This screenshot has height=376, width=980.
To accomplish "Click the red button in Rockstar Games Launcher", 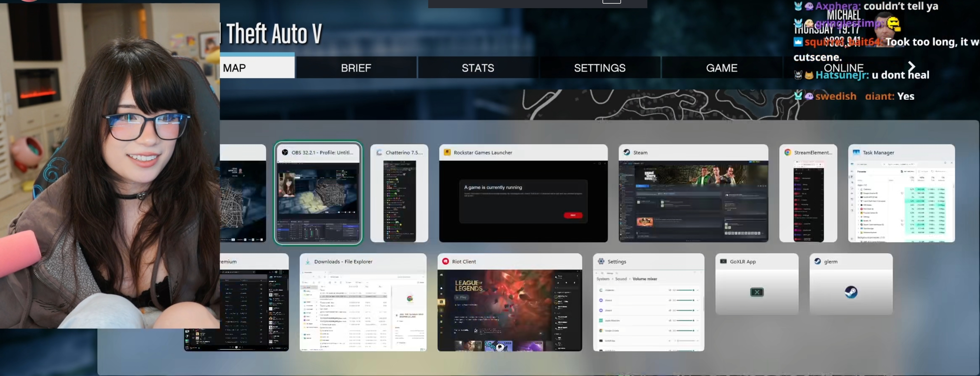I will tap(573, 215).
